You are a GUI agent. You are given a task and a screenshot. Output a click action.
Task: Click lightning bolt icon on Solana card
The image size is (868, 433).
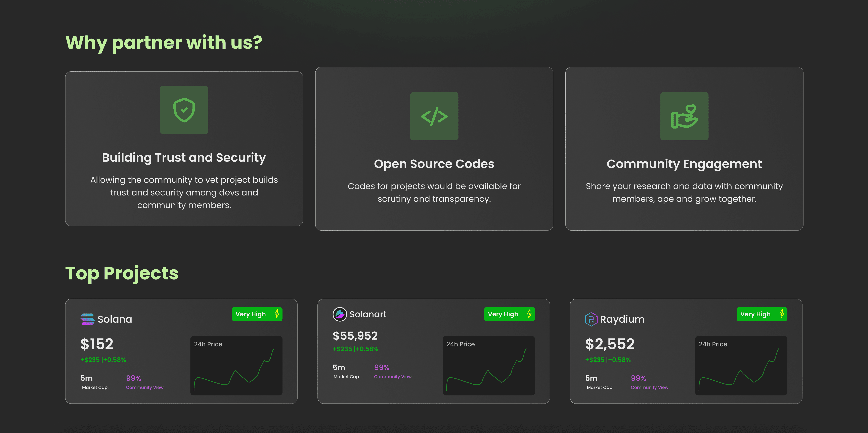pos(277,314)
